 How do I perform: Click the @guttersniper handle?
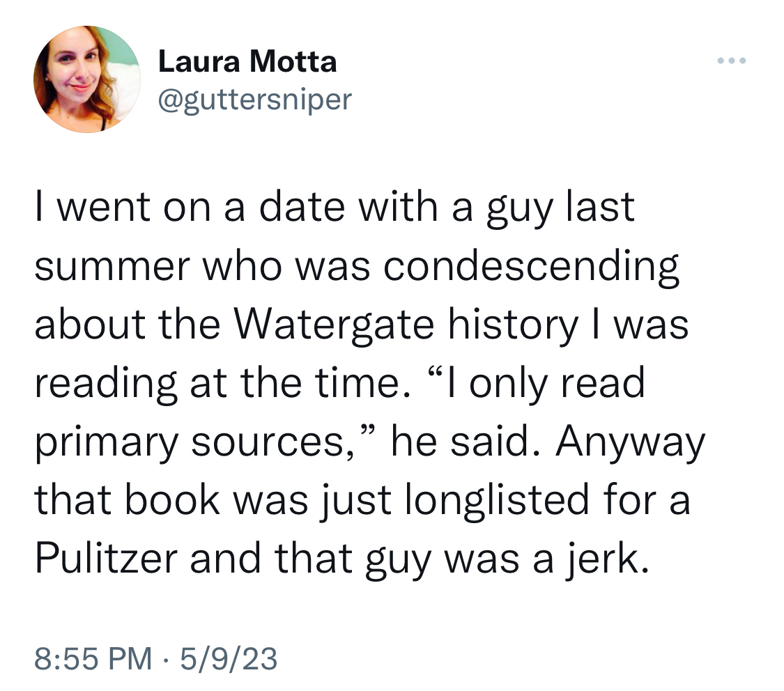tap(255, 100)
